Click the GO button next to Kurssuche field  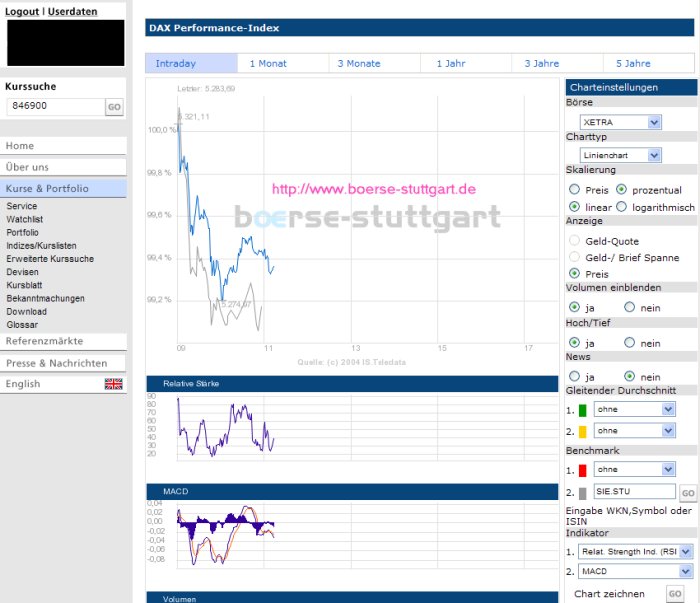[114, 107]
